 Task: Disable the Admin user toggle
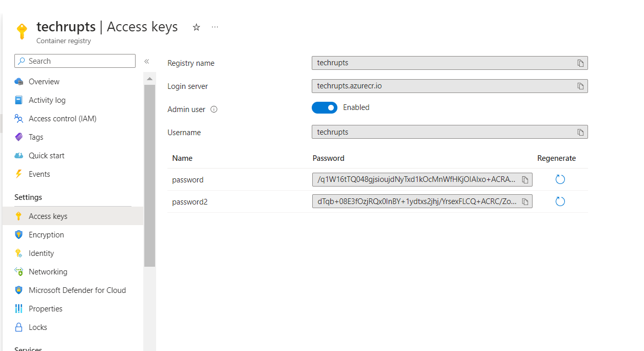[x=325, y=108]
